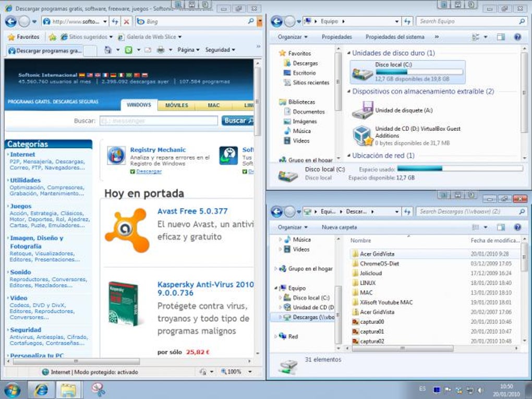Switch to the MÓVILES tab
Screen dimensions: 532x399
pyautogui.click(x=176, y=105)
